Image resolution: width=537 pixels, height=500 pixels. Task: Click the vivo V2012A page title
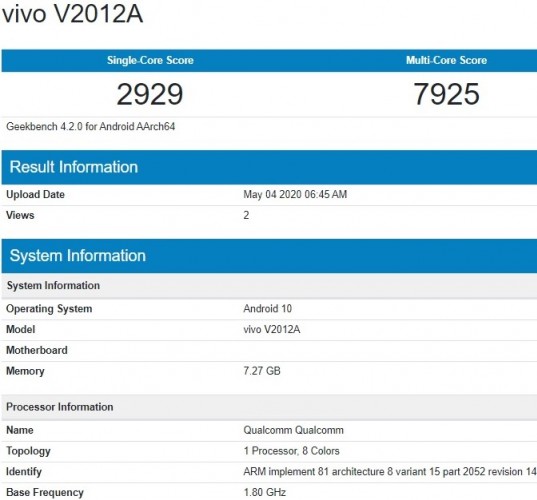pyautogui.click(x=72, y=14)
